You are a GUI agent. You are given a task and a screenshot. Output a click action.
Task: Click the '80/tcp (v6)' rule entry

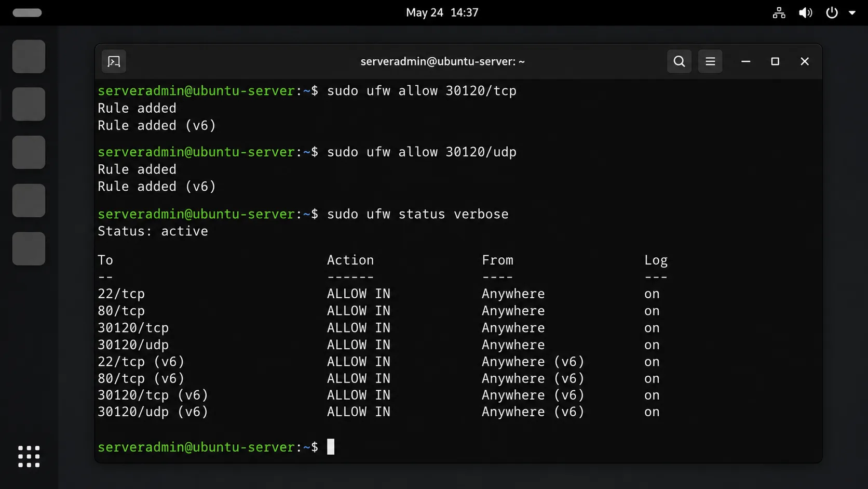coord(141,379)
